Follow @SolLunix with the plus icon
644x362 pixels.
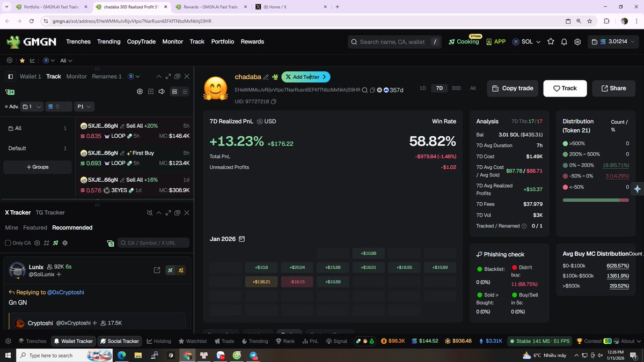click(x=58, y=275)
